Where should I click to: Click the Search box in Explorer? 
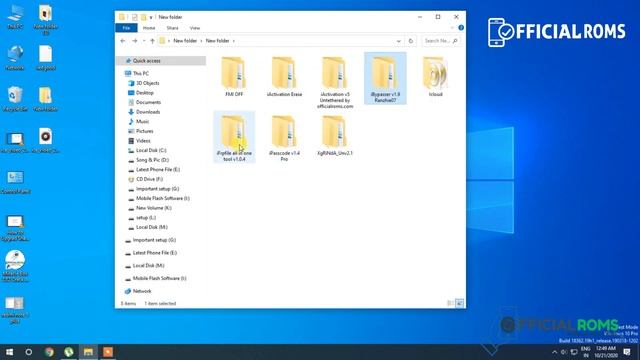tap(440, 41)
